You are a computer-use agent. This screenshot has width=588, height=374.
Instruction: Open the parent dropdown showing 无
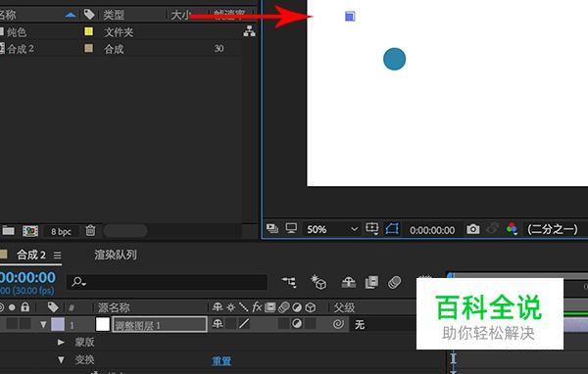coord(382,324)
